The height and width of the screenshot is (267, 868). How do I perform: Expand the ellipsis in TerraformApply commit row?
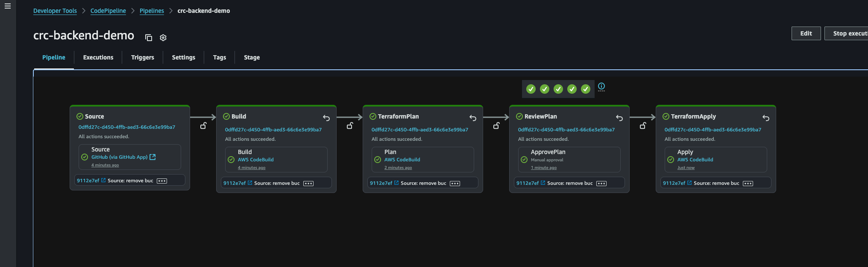point(748,184)
